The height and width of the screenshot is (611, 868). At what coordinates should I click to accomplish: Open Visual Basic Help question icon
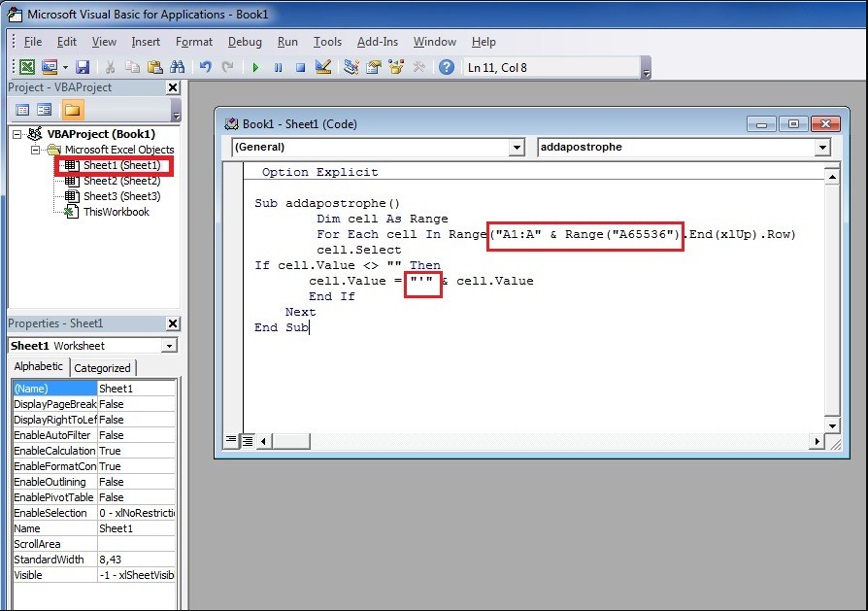pos(447,67)
